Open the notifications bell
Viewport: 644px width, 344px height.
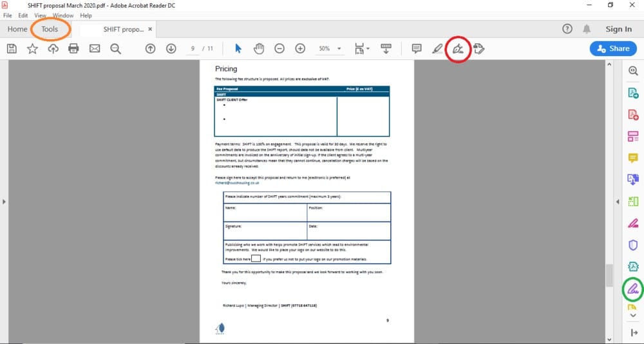[587, 29]
